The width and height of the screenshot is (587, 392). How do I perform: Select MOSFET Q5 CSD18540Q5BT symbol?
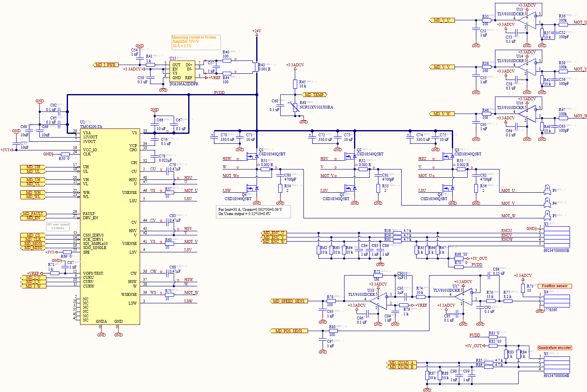point(350,189)
